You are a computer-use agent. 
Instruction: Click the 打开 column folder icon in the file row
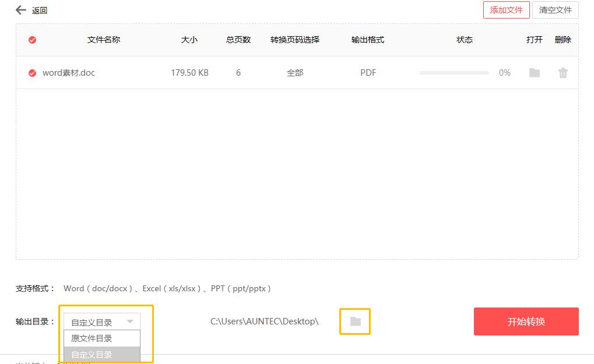click(x=534, y=72)
